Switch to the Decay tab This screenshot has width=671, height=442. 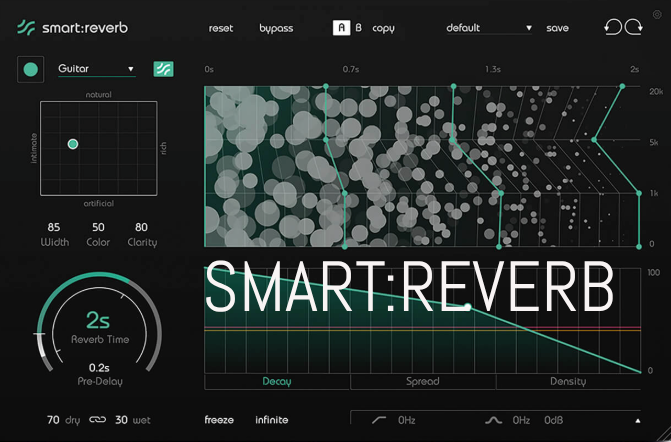[277, 381]
